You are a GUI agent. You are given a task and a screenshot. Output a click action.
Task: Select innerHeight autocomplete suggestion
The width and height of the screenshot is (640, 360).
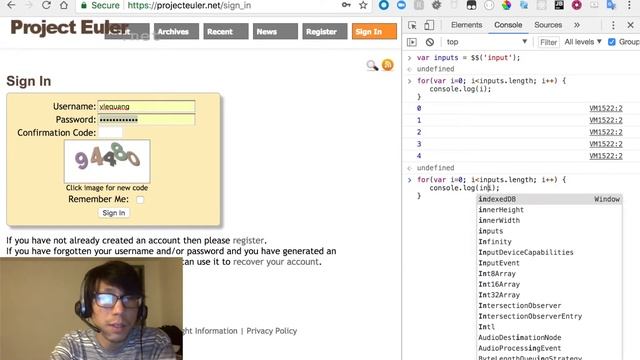click(549, 210)
